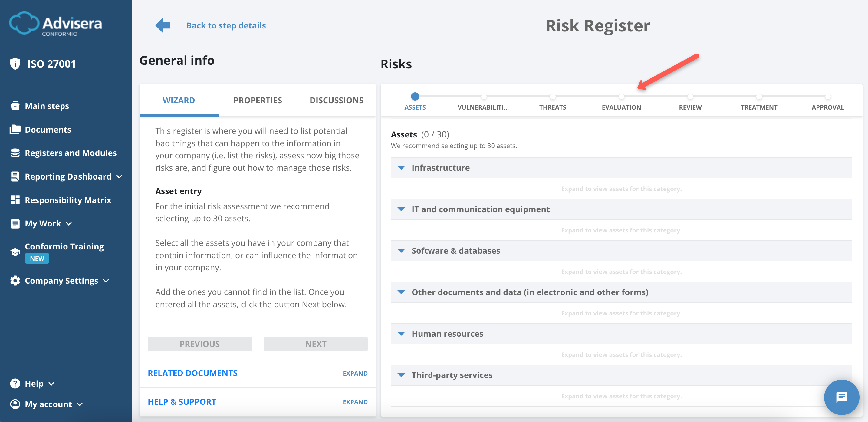Click the Help question mark icon

[15, 383]
